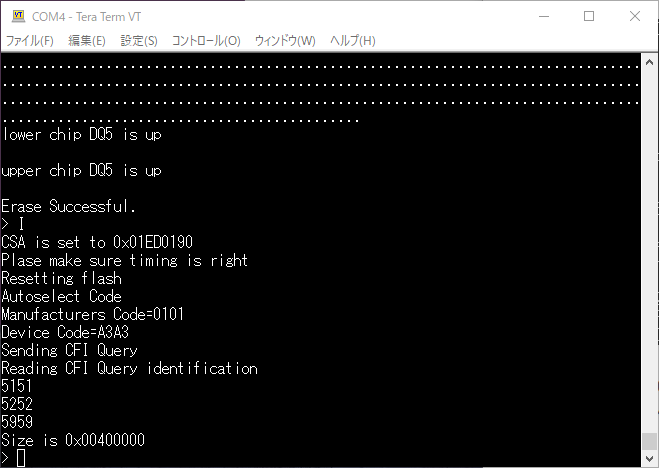Open the ウィンドウ(W) menu

[x=285, y=41]
